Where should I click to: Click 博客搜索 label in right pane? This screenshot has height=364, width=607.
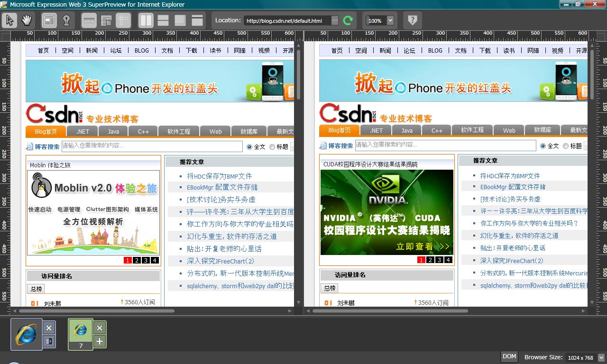[x=340, y=146]
